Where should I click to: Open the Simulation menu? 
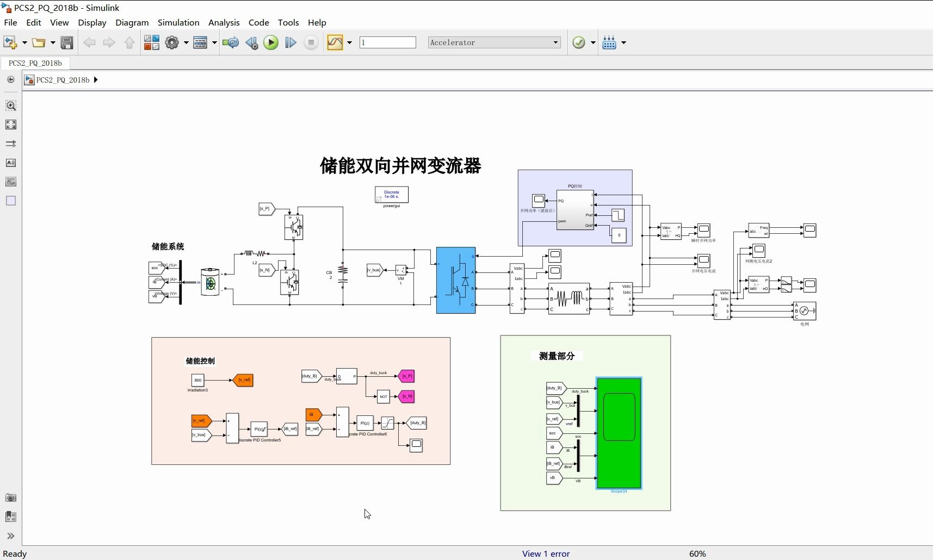pyautogui.click(x=178, y=22)
